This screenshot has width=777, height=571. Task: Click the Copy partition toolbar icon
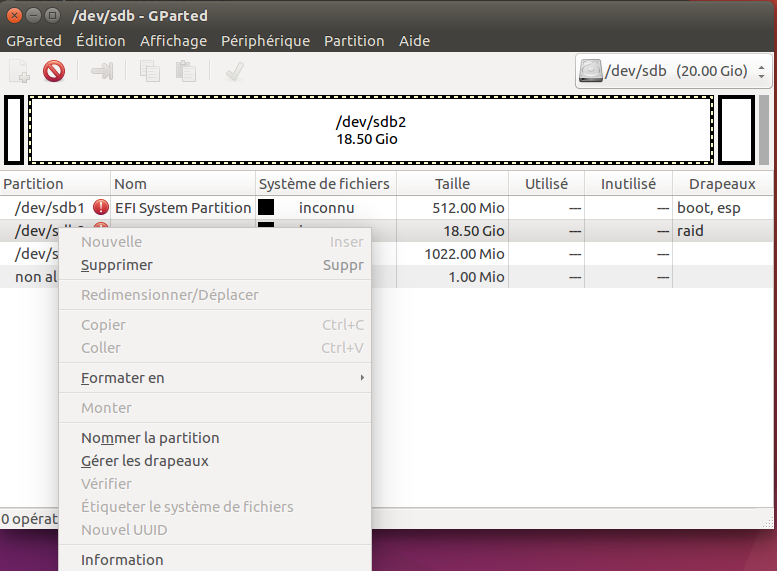click(x=150, y=71)
